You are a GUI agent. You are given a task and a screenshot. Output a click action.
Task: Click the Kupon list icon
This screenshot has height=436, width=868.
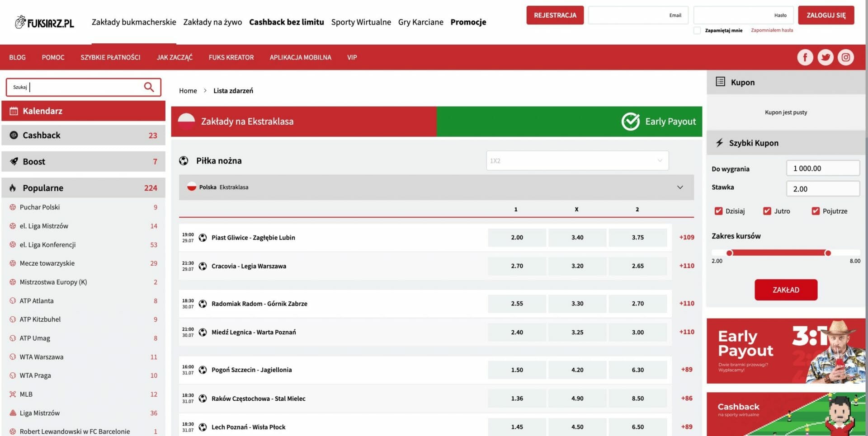[720, 82]
